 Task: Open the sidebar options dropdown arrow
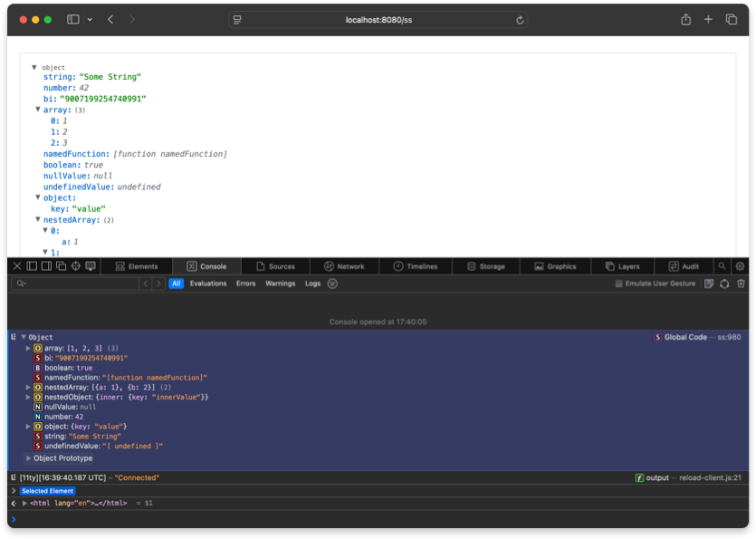point(90,20)
